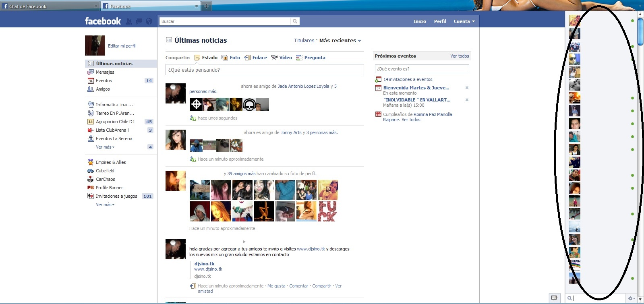Toggle the chat sidebar panel icon
Screen dimensions: 644x304
click(554, 298)
